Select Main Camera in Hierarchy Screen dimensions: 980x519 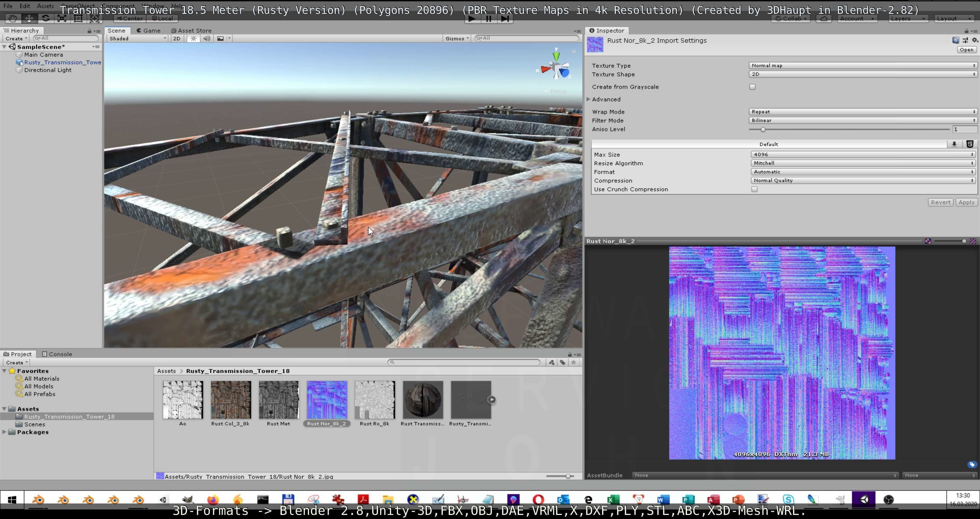coord(43,54)
